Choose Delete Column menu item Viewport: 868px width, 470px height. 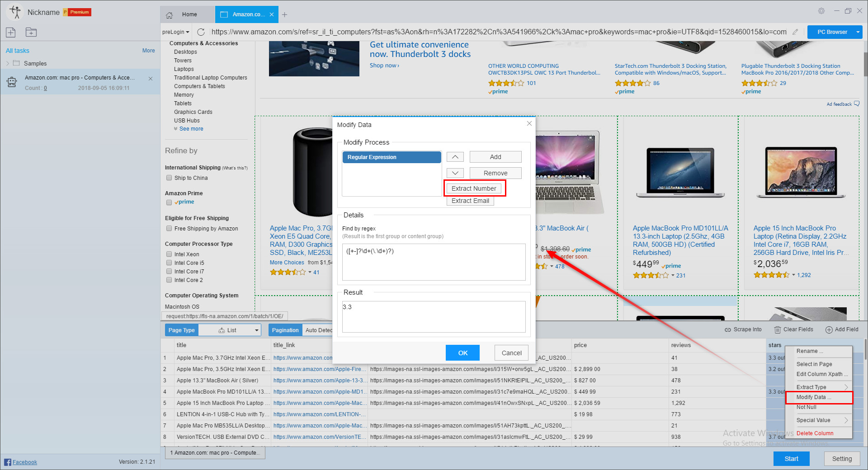click(819, 433)
